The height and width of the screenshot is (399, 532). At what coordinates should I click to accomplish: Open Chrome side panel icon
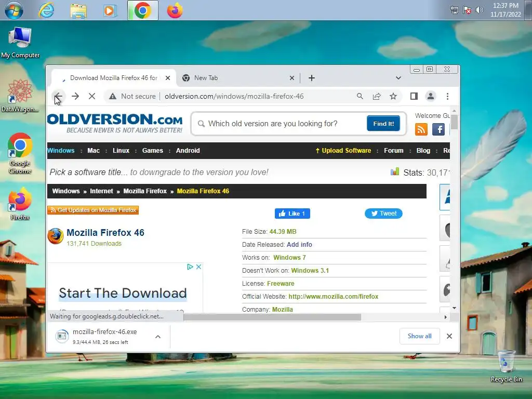pyautogui.click(x=414, y=96)
